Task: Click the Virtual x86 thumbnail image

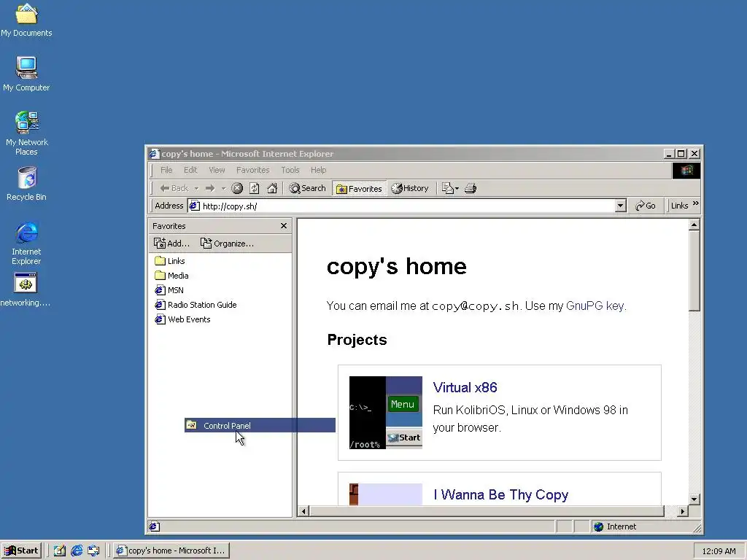Action: click(x=386, y=413)
